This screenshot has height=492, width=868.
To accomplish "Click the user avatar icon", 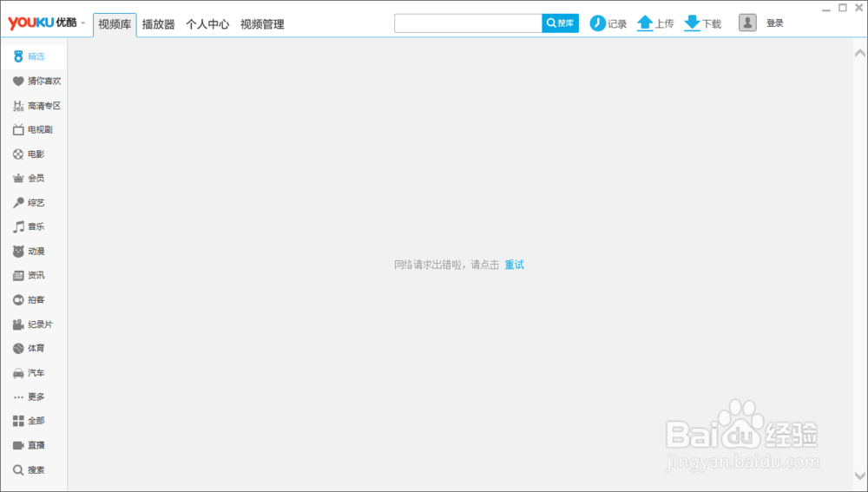I will click(747, 23).
